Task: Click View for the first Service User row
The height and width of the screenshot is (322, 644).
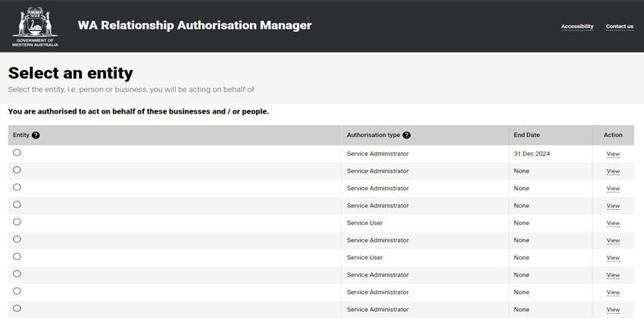Action: coord(613,223)
